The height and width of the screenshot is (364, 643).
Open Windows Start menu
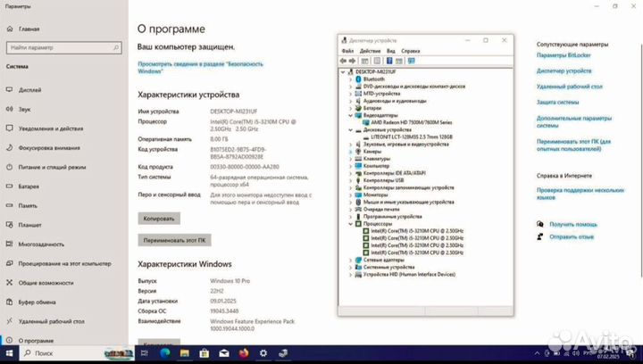[x=9, y=353]
